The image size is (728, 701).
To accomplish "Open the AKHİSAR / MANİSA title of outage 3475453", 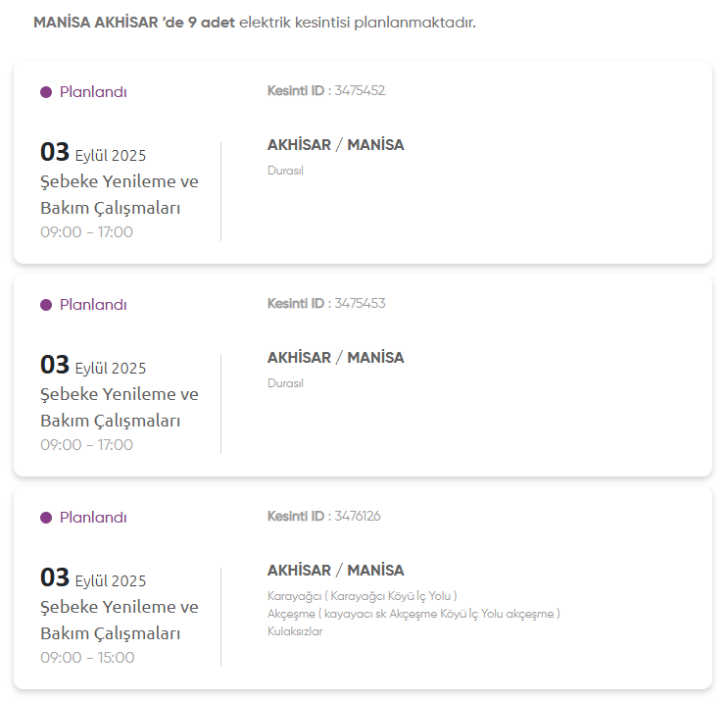I will 335,358.
